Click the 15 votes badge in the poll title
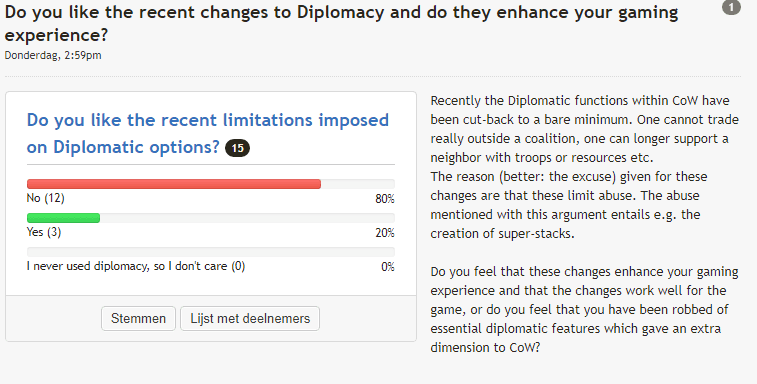 click(x=238, y=148)
